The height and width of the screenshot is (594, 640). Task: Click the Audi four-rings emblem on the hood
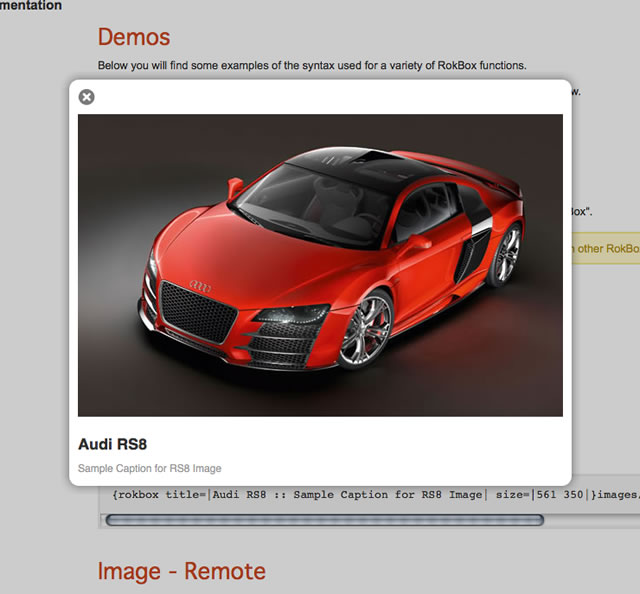coord(201,287)
